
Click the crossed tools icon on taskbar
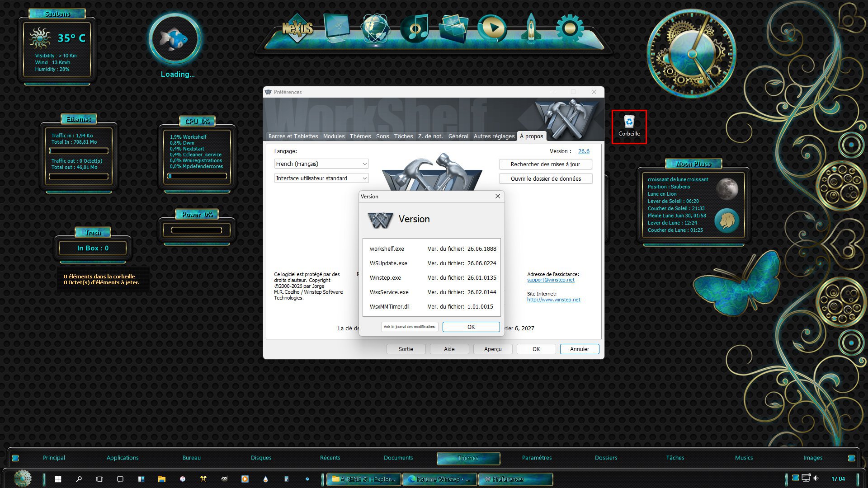[x=203, y=479]
